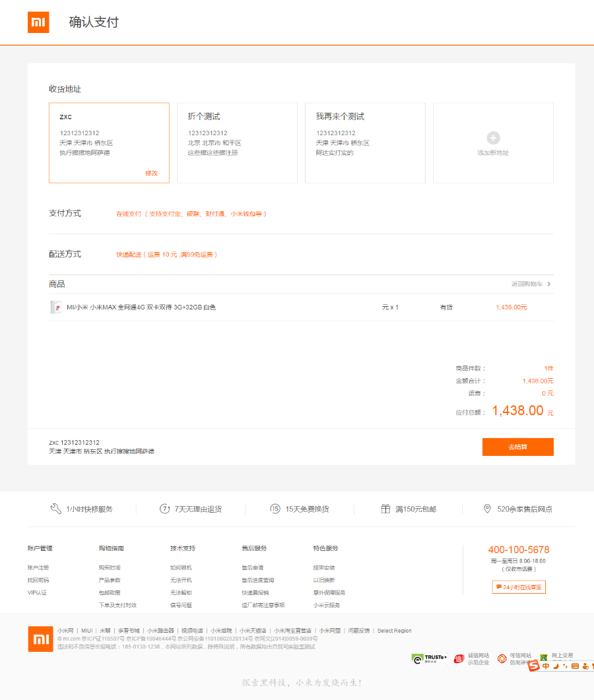This screenshot has height=700, width=594.
Task: Open 24小时在线客服 chat button
Action: tap(519, 587)
